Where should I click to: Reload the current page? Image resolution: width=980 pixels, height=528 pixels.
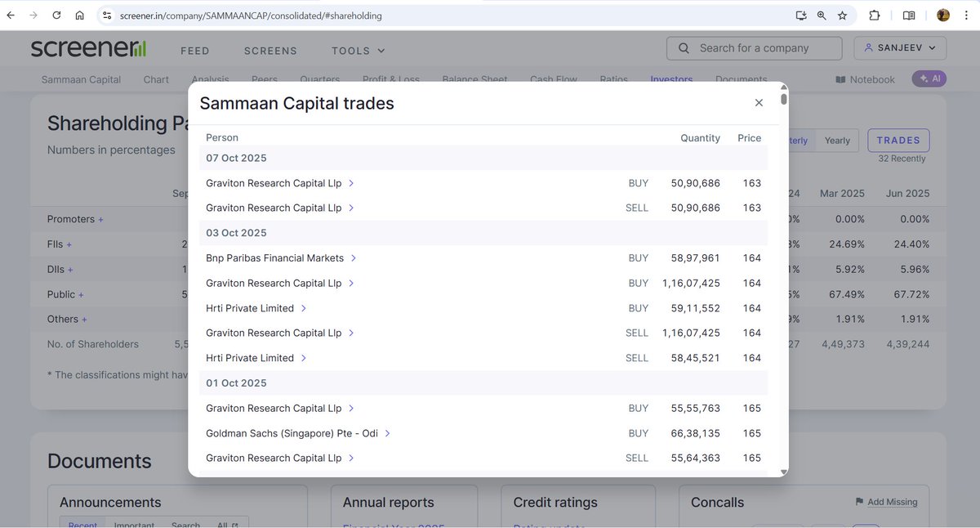pyautogui.click(x=56, y=16)
